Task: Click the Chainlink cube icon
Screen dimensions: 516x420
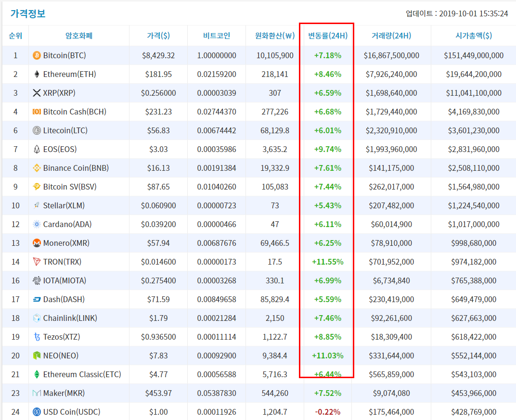Action: pyautogui.click(x=37, y=318)
